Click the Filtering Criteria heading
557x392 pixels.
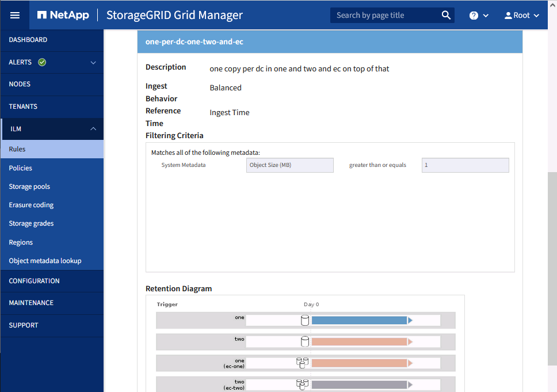[x=174, y=135]
